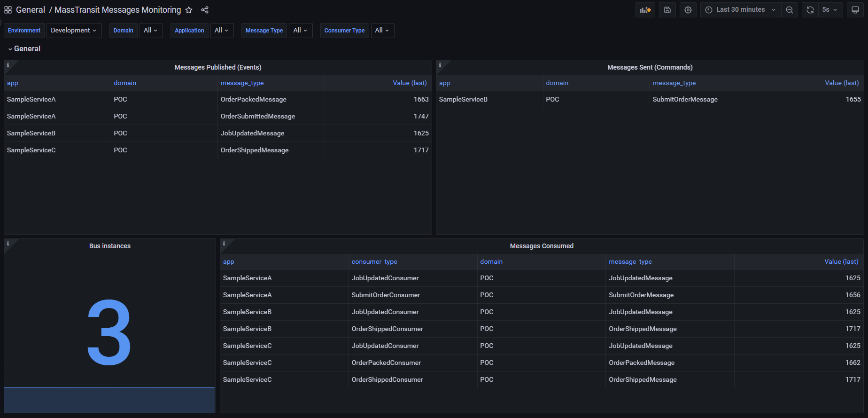868x418 pixels.
Task: Save the dashboard using the disk icon
Action: pos(667,10)
